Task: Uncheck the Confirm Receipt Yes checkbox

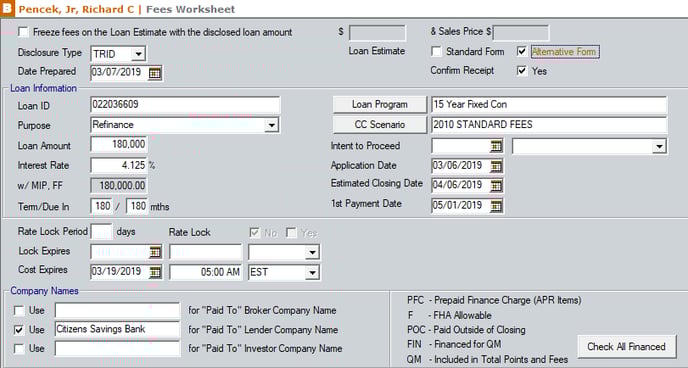Action: tap(522, 71)
